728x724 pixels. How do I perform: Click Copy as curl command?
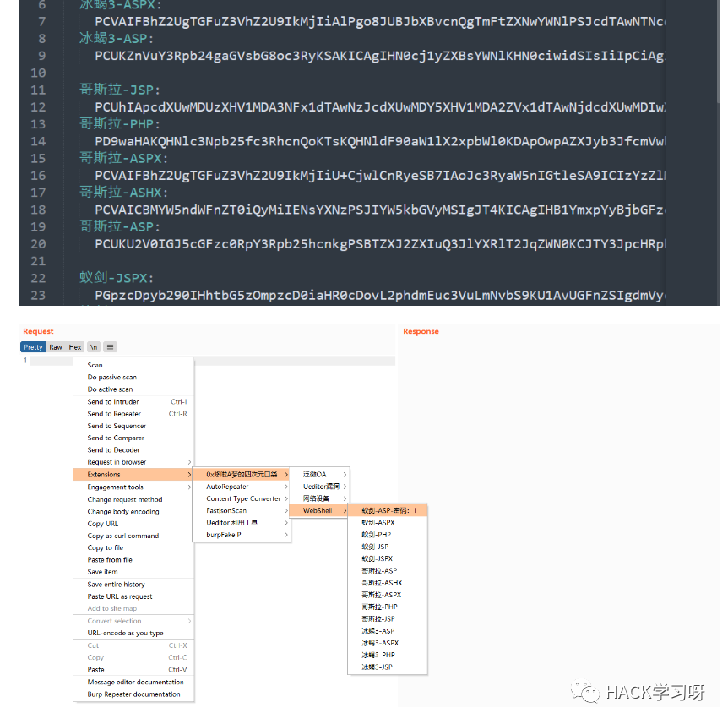coord(133,536)
